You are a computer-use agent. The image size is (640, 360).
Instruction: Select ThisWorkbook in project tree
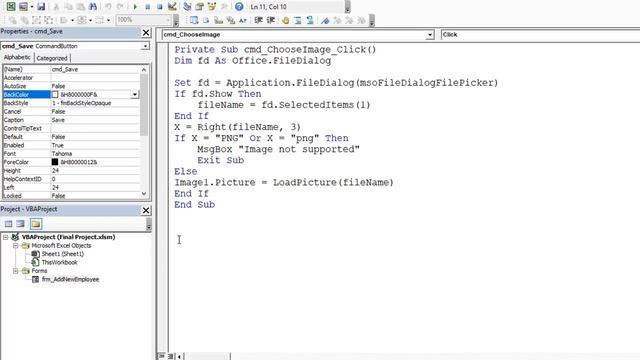59,262
